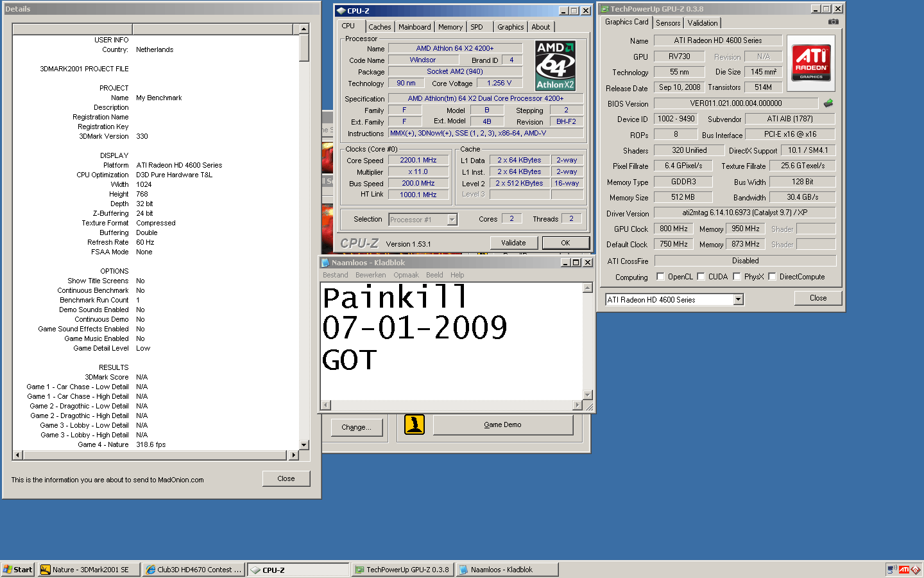924x578 pixels.
Task: Click Details list scroll-down arrow
Action: [x=304, y=444]
